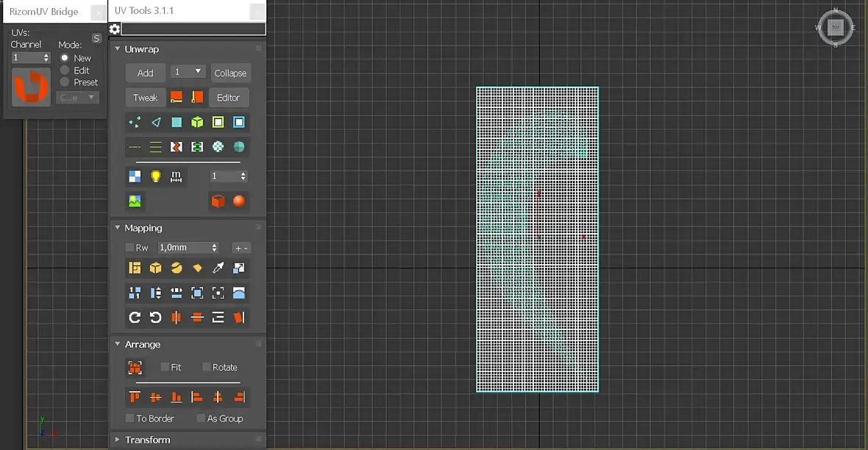This screenshot has height=450, width=868.
Task: Select the Edit mode radio button
Action: click(65, 71)
